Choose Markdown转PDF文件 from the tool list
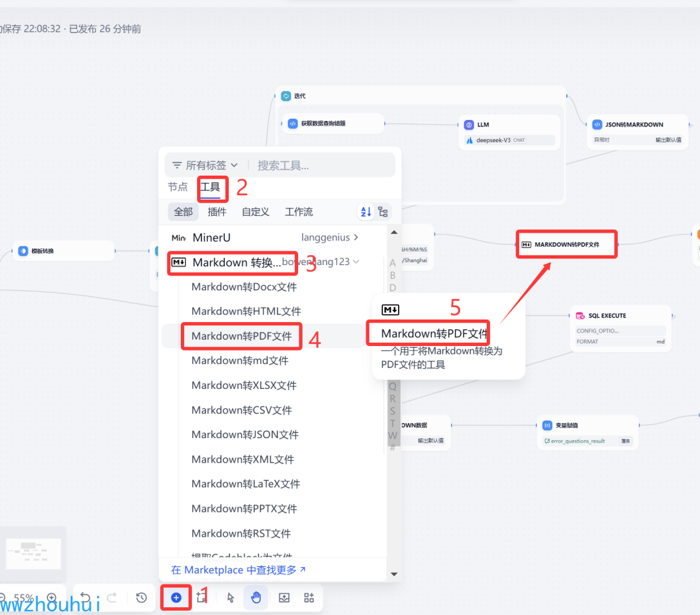 point(242,336)
